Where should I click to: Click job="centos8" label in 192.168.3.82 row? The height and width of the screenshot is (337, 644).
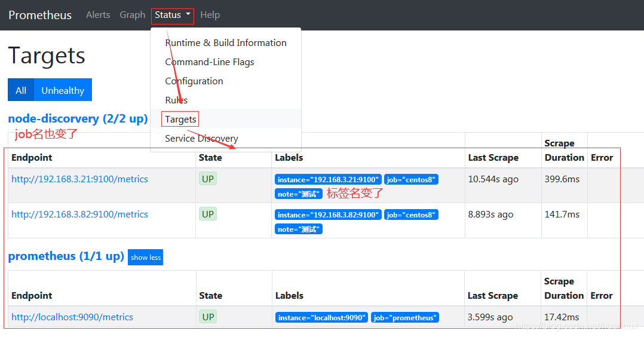click(x=411, y=215)
